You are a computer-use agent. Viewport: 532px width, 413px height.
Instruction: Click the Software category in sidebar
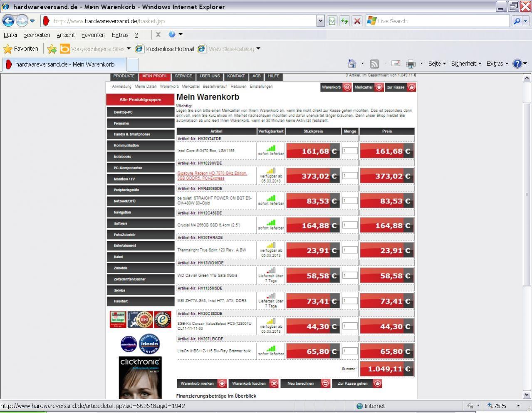(140, 224)
